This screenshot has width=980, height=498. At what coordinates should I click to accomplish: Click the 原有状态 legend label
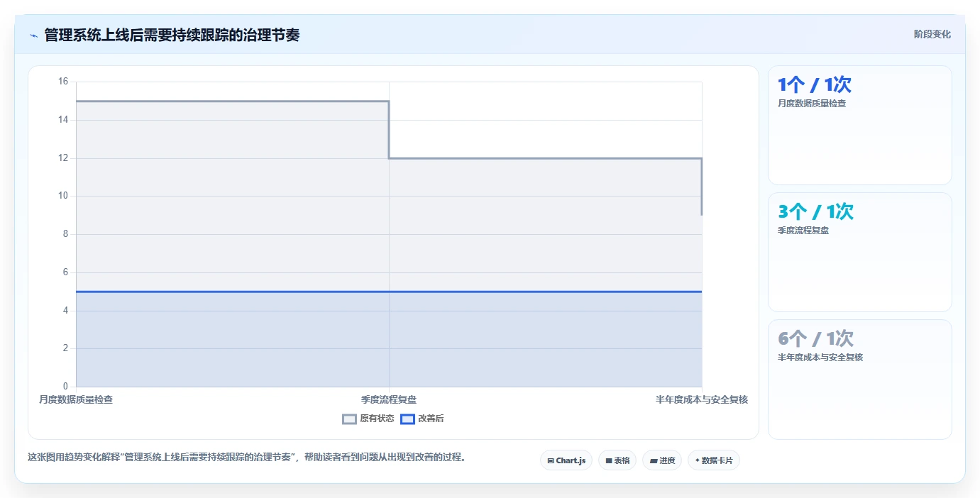point(377,419)
